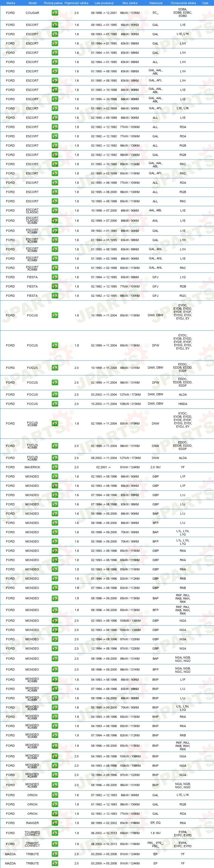Click the Pojemność silnika column header
This screenshot has width=214, height=868.
[x=76, y=3]
